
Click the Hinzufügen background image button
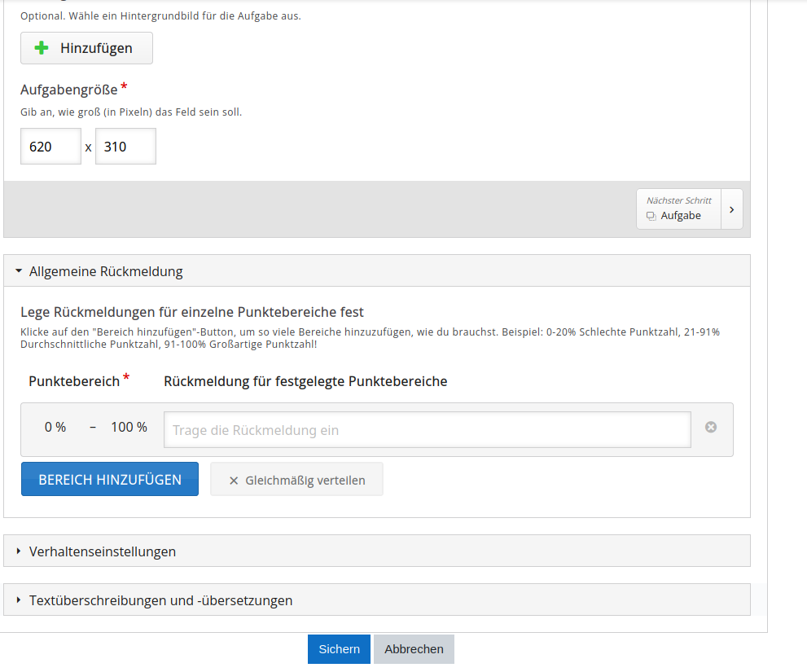pos(86,48)
